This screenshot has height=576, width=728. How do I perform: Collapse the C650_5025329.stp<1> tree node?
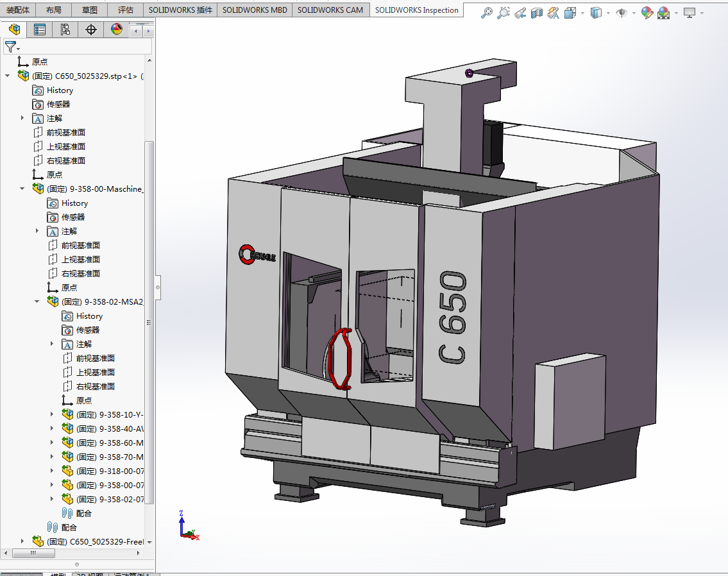click(8, 76)
